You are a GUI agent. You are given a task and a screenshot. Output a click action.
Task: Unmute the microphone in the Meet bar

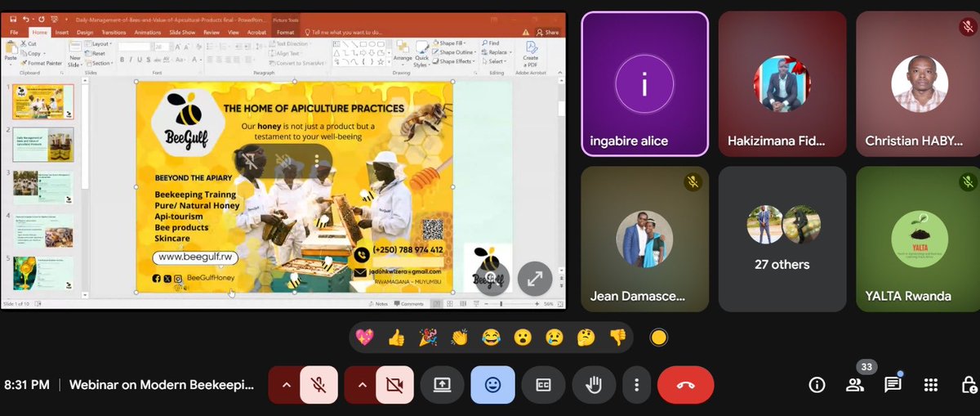coord(318,385)
